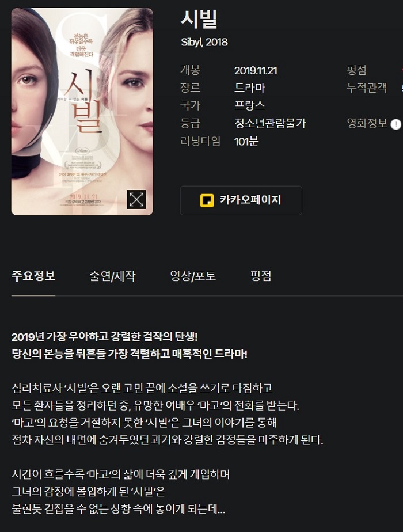Click the Sibyl, 2018 subtitle
This screenshot has height=532, width=403.
[x=204, y=42]
